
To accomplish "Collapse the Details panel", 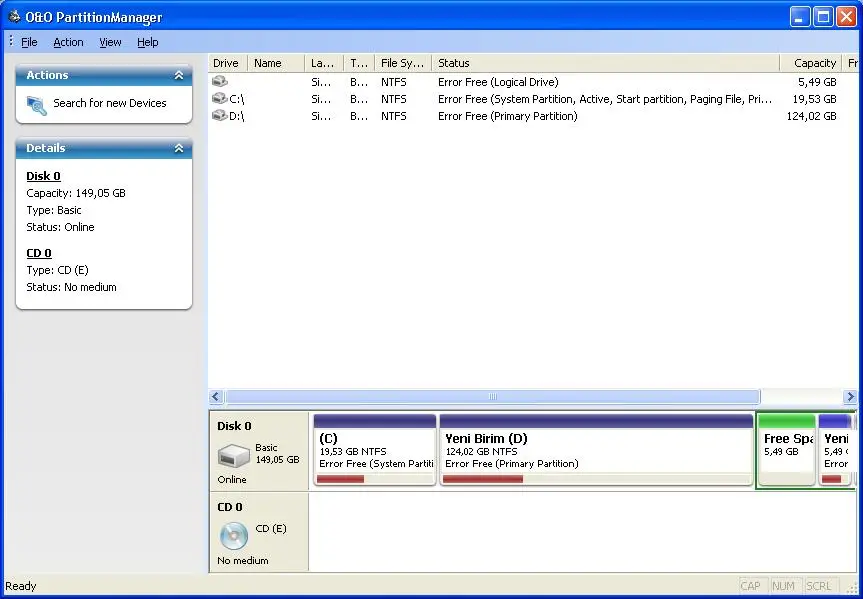I will pos(179,148).
